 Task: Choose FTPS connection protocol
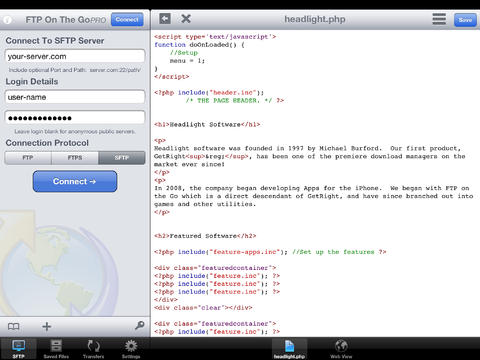click(75, 158)
